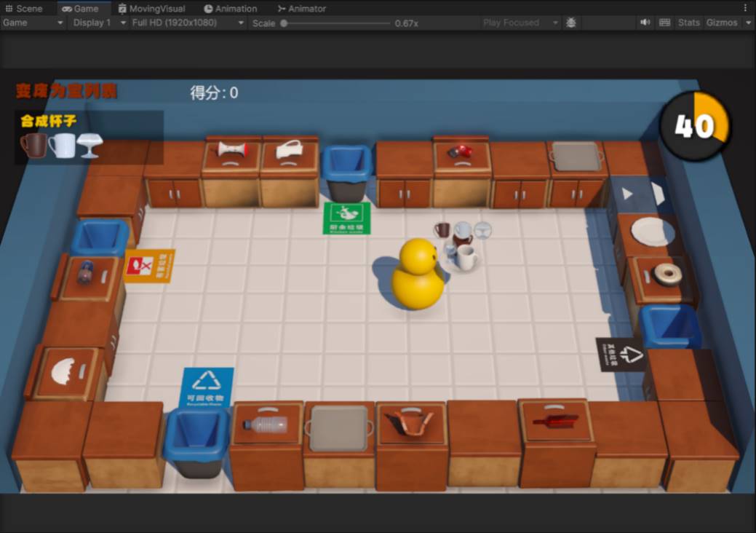Open the three-dot panel options menu

[x=745, y=8]
